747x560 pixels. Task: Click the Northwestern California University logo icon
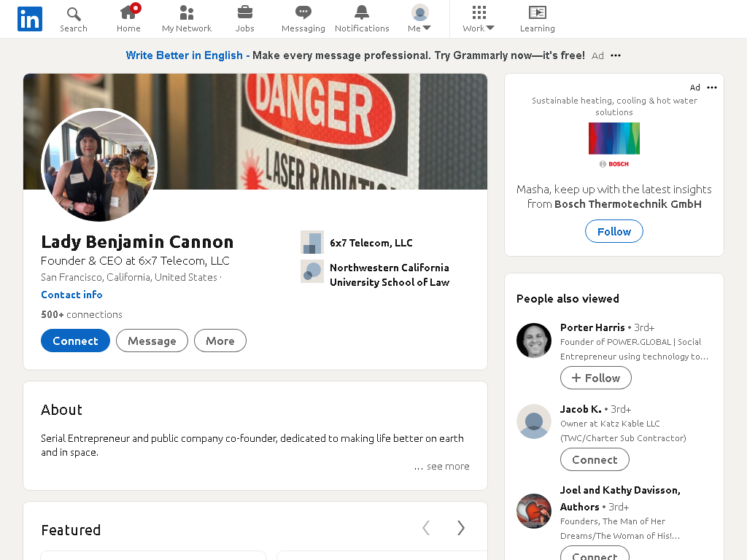(312, 271)
